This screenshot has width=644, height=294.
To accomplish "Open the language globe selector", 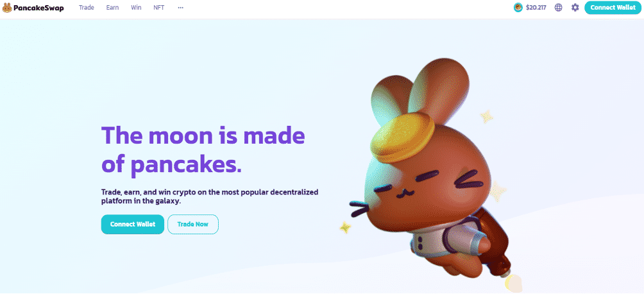I will pyautogui.click(x=558, y=8).
